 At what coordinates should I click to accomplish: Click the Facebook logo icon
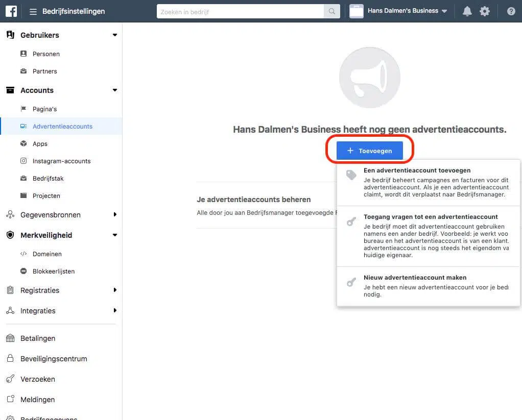click(x=11, y=11)
